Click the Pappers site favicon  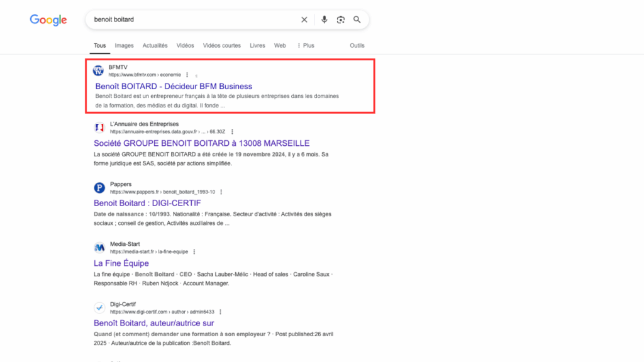(x=99, y=187)
